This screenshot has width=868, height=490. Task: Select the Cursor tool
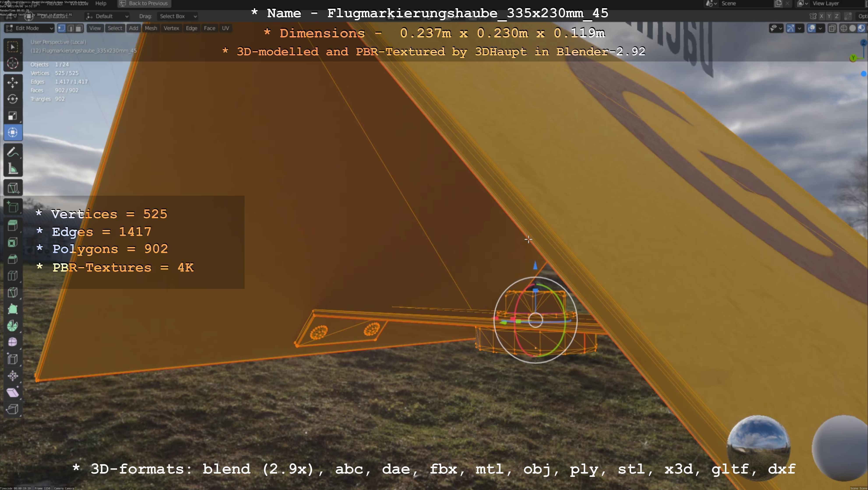[12, 63]
